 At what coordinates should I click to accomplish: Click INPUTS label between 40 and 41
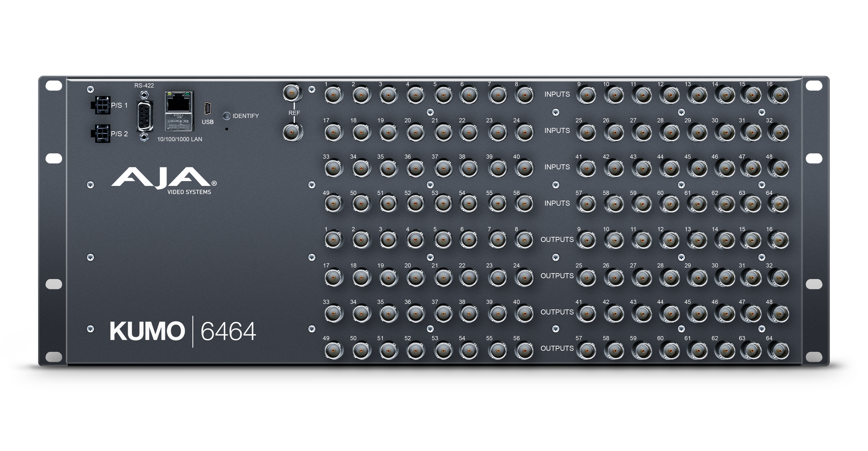(x=557, y=167)
